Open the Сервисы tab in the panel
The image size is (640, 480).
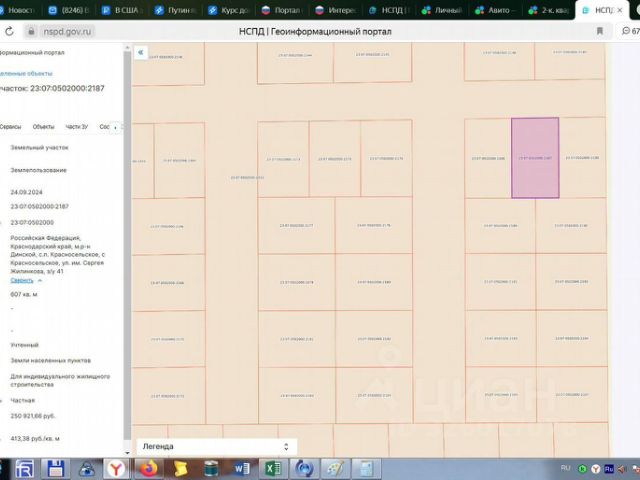tap(10, 127)
